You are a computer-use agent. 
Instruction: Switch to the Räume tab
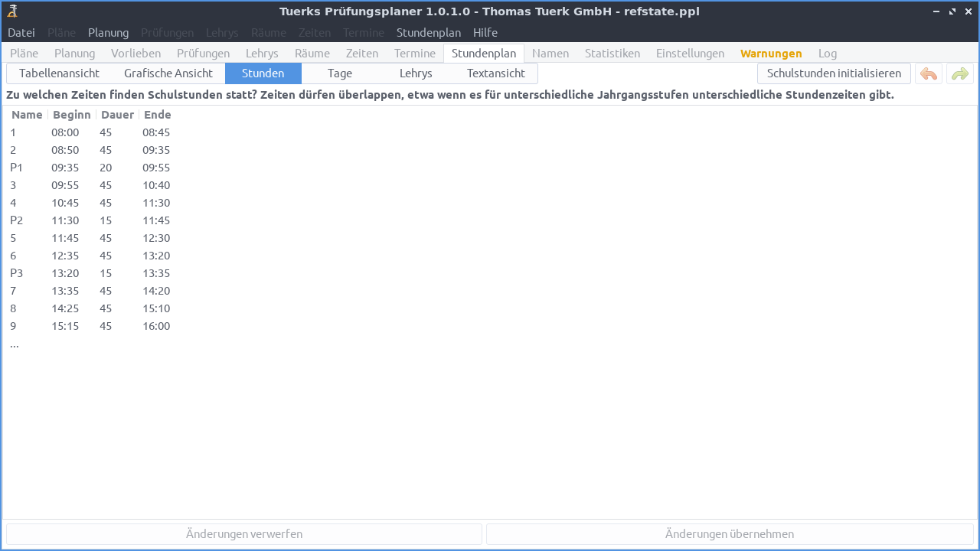[x=312, y=54]
